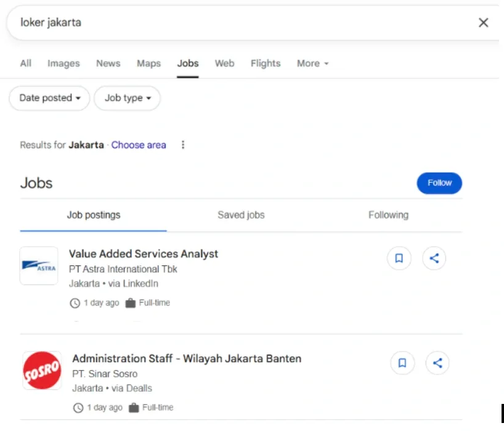Click the clock icon on the Astra job
The height and width of the screenshot is (431, 504).
75,303
